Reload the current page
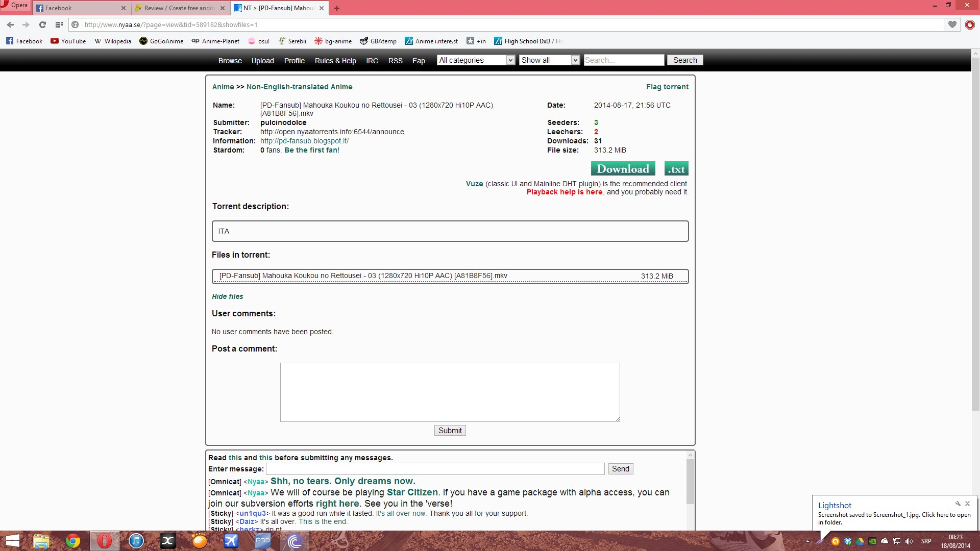 point(42,24)
